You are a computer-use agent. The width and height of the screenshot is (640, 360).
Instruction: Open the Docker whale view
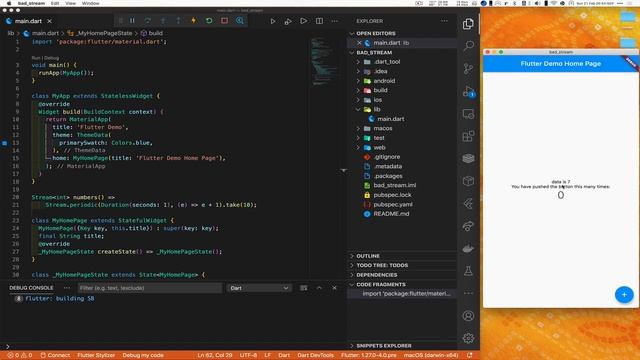[x=468, y=248]
